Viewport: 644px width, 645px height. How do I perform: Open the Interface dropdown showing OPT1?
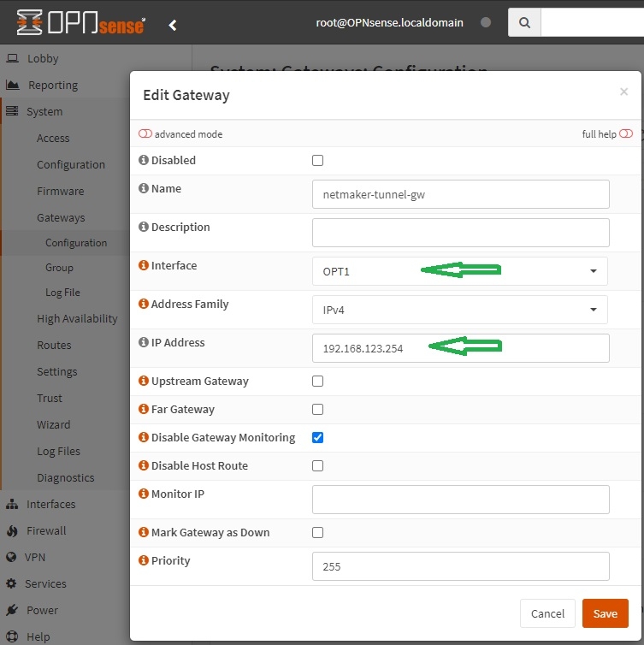click(x=460, y=271)
